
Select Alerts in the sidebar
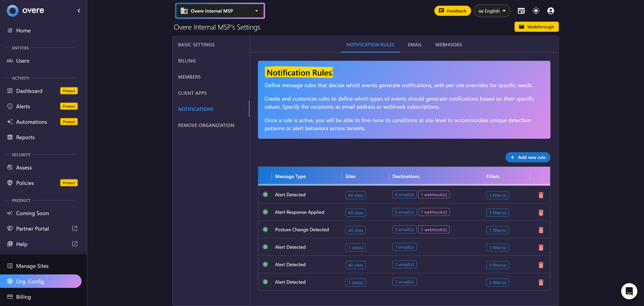(x=23, y=106)
